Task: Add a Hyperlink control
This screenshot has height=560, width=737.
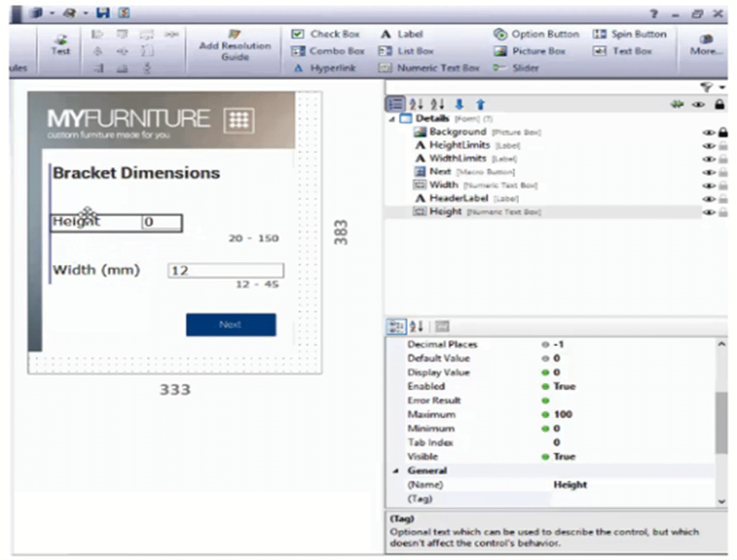Action: (x=324, y=68)
